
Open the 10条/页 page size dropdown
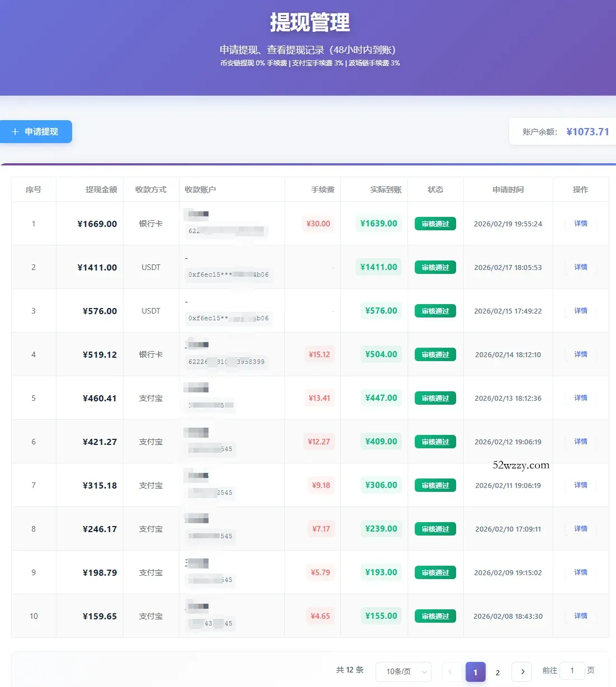(403, 672)
